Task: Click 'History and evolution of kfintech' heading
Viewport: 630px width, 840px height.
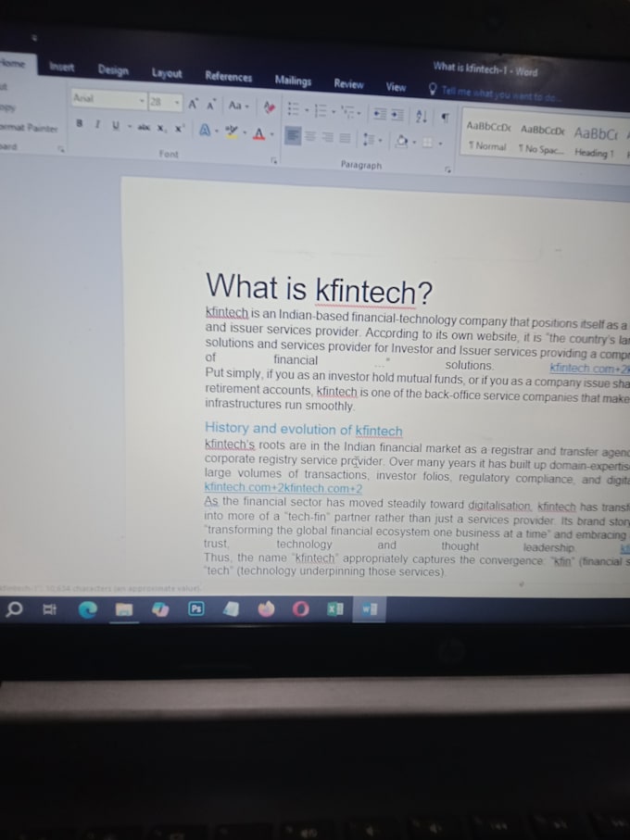Action: [x=304, y=429]
